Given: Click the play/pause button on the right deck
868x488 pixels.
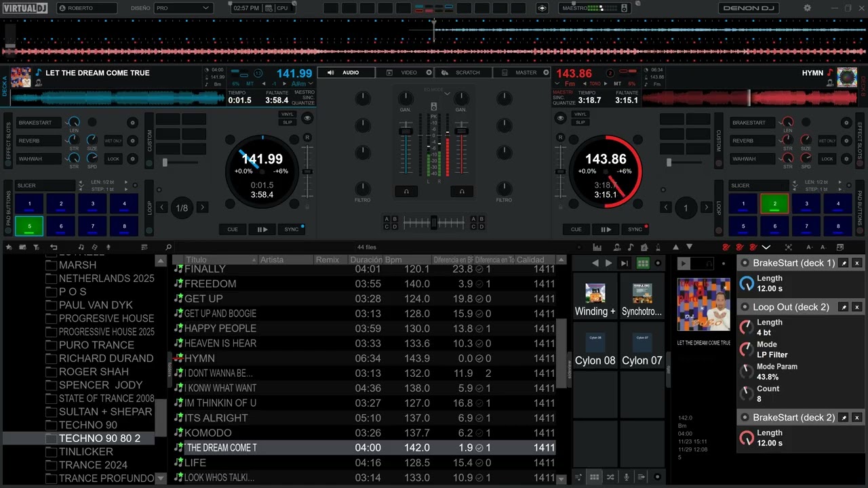Looking at the screenshot, I should [606, 229].
